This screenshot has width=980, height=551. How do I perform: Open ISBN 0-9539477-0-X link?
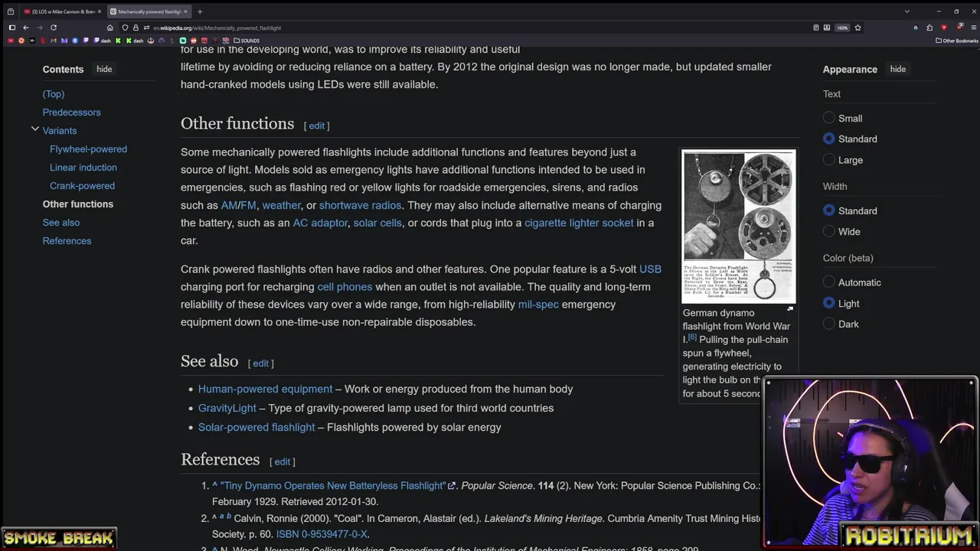point(322,534)
